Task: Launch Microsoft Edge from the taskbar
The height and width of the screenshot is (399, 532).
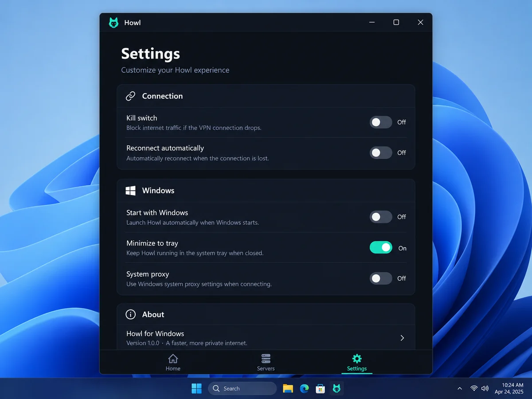Action: coord(304,388)
